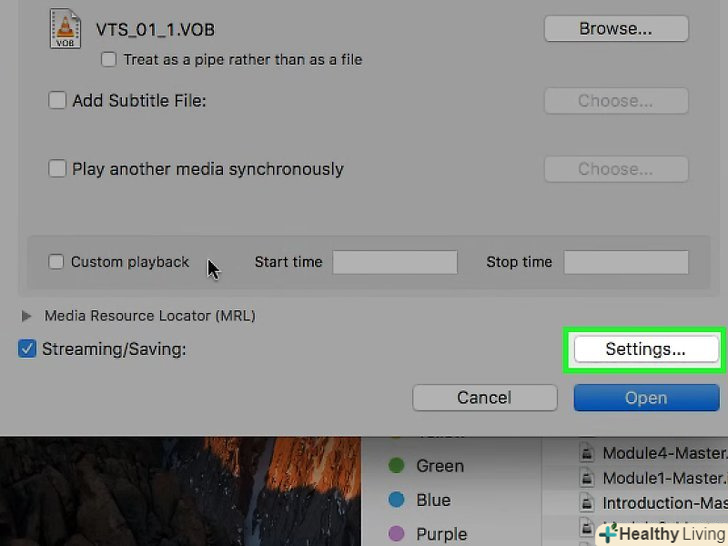Click the VTS_01_1.VOB file icon
The width and height of the screenshot is (728, 546).
point(64,29)
